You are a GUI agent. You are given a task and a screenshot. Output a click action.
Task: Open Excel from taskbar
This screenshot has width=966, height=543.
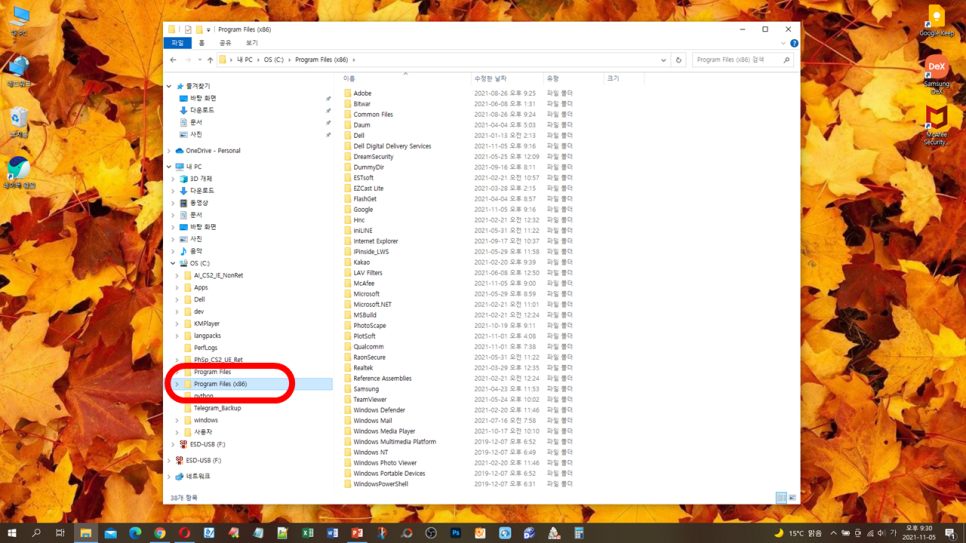pyautogui.click(x=307, y=533)
